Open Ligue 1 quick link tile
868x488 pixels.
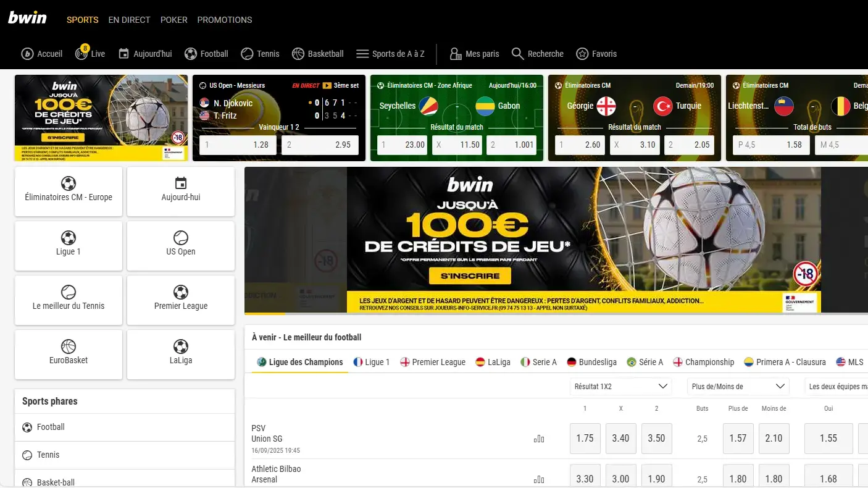click(69, 246)
